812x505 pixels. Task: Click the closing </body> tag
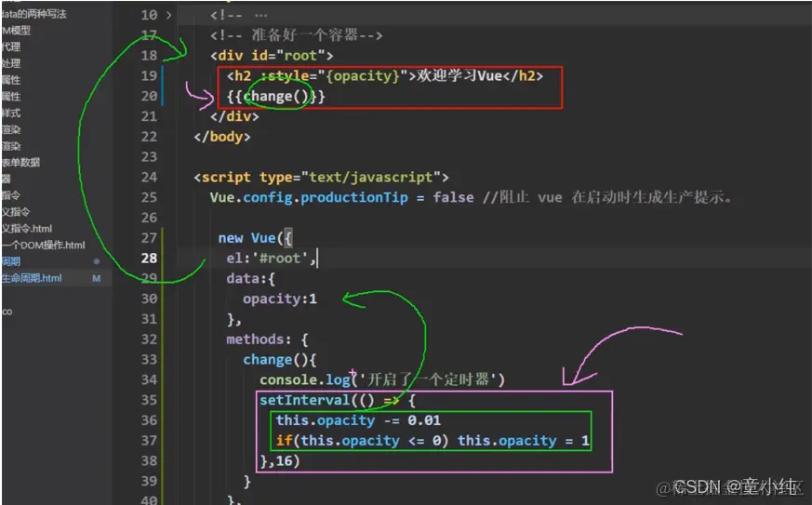[x=221, y=137]
